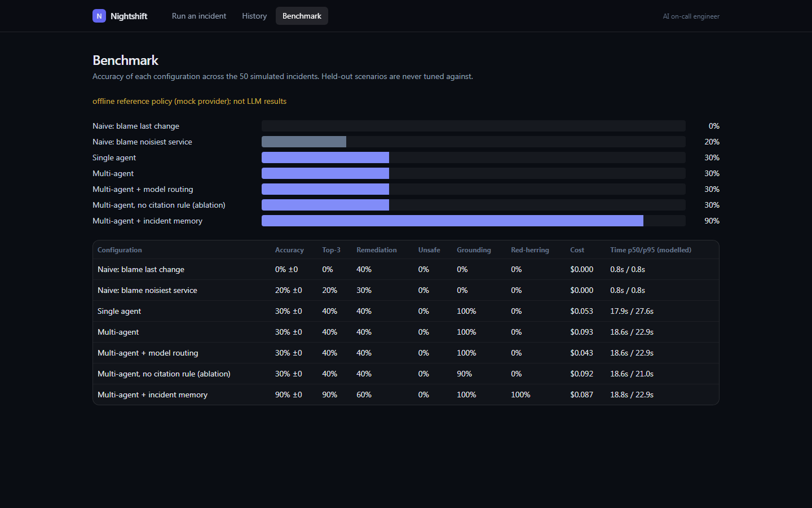The image size is (812, 508).
Task: Click the Top-3 column header
Action: (331, 250)
